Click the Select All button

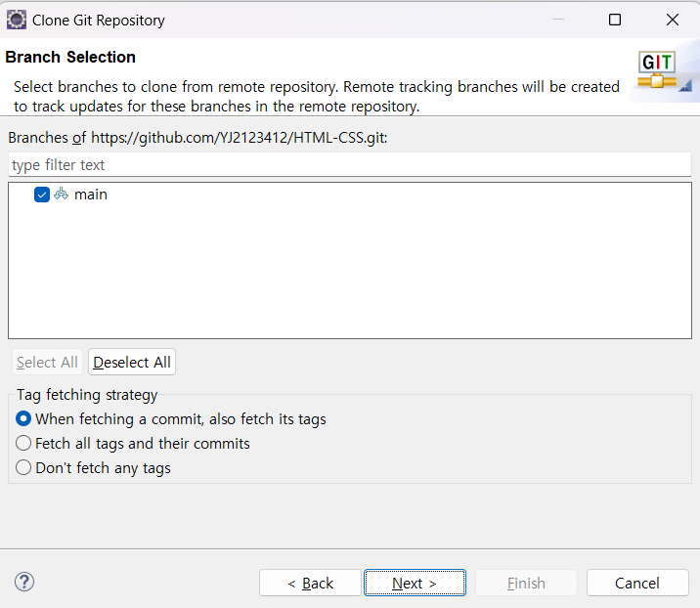[47, 363]
